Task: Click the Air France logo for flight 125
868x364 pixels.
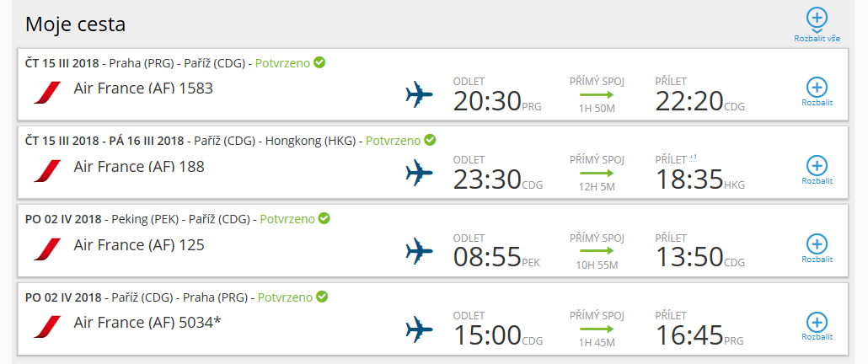Action: point(47,249)
